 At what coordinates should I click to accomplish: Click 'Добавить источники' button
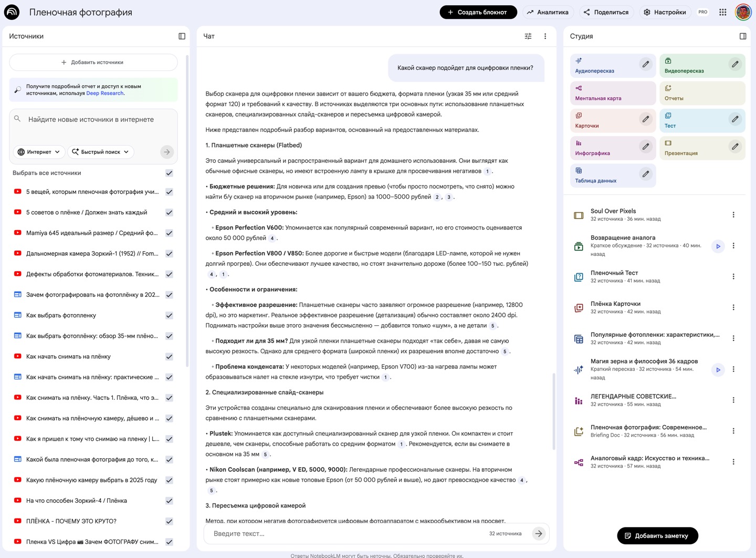[x=93, y=62]
